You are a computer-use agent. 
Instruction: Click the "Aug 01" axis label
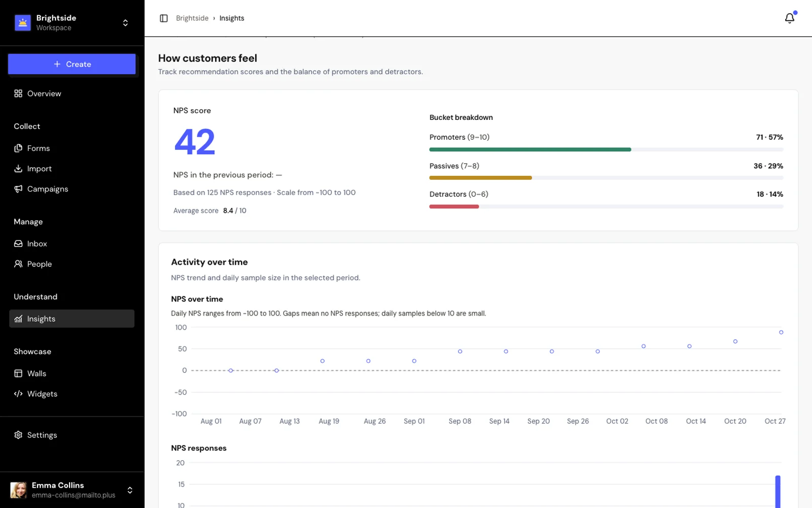tap(211, 421)
